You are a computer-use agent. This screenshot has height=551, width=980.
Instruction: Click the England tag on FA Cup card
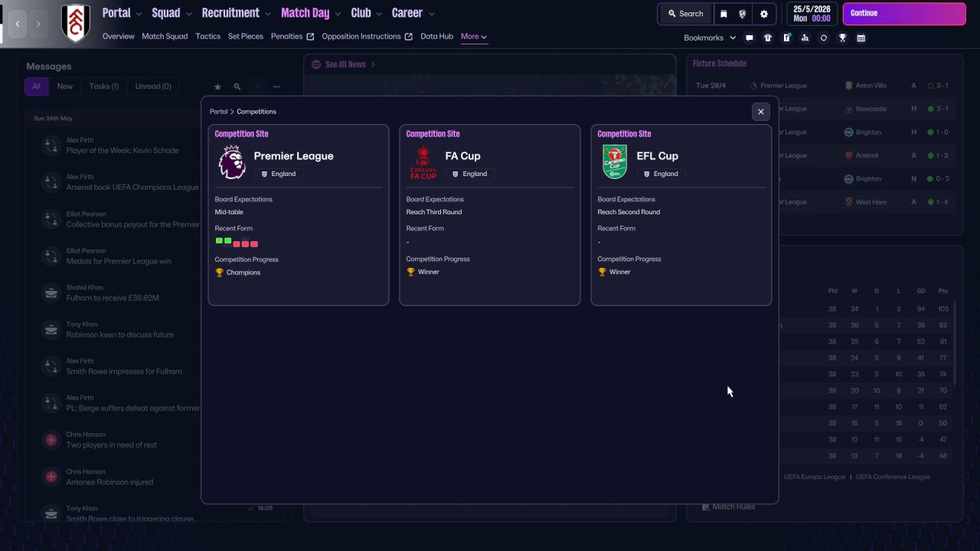point(469,174)
